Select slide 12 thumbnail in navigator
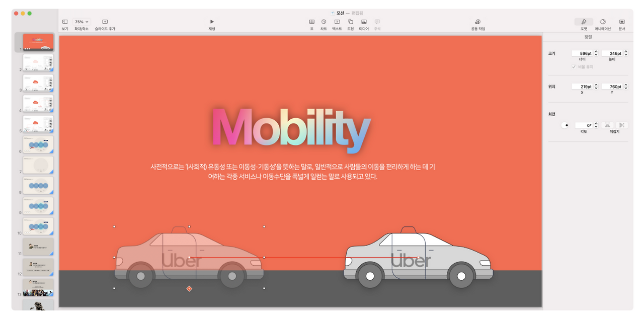 click(x=38, y=267)
